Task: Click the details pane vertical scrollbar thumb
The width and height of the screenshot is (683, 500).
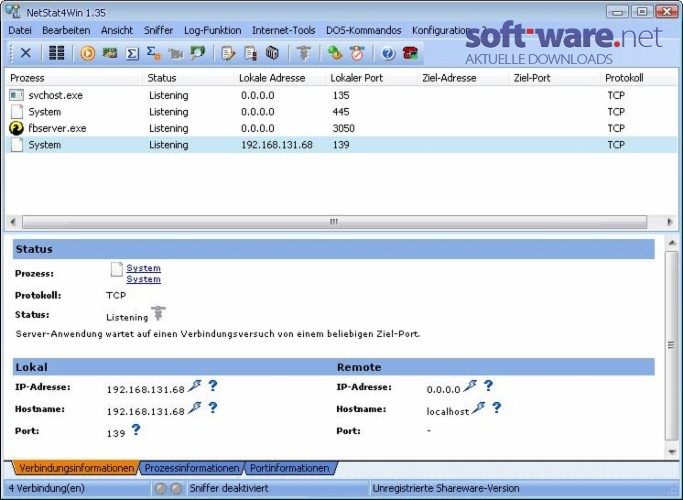Action: pos(671,346)
